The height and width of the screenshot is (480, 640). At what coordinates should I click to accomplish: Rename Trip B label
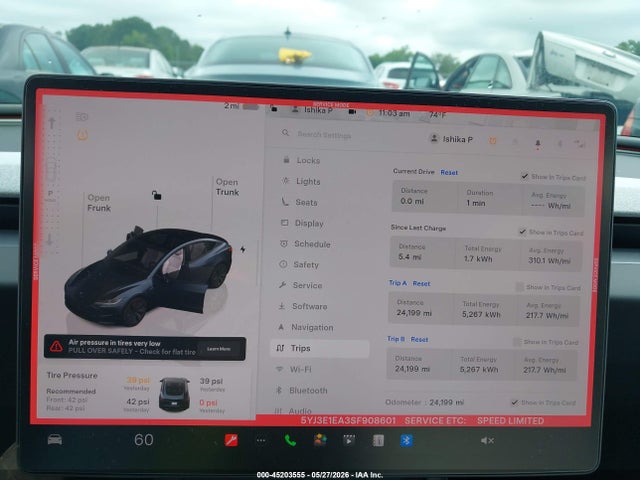(x=396, y=339)
